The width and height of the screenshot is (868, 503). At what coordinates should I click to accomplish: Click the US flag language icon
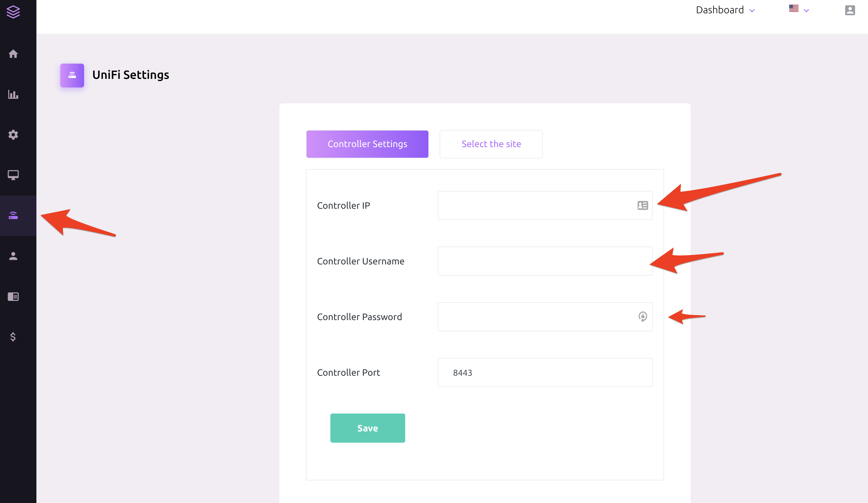[794, 8]
